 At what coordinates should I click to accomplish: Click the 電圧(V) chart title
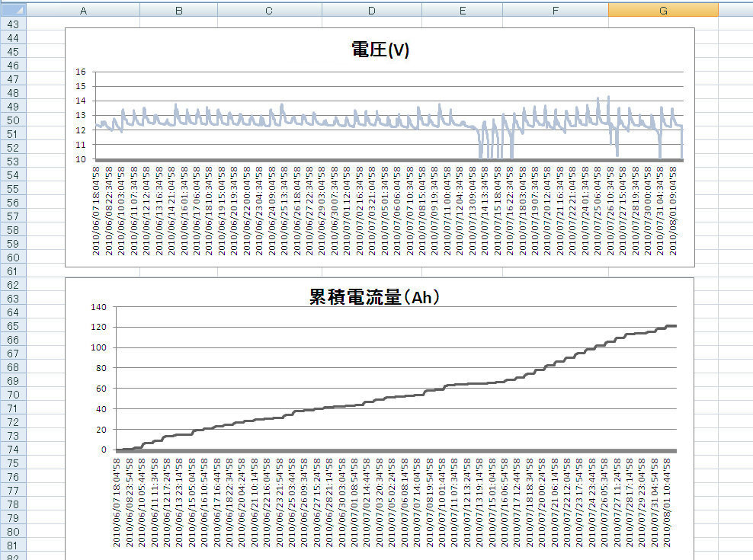[x=380, y=50]
